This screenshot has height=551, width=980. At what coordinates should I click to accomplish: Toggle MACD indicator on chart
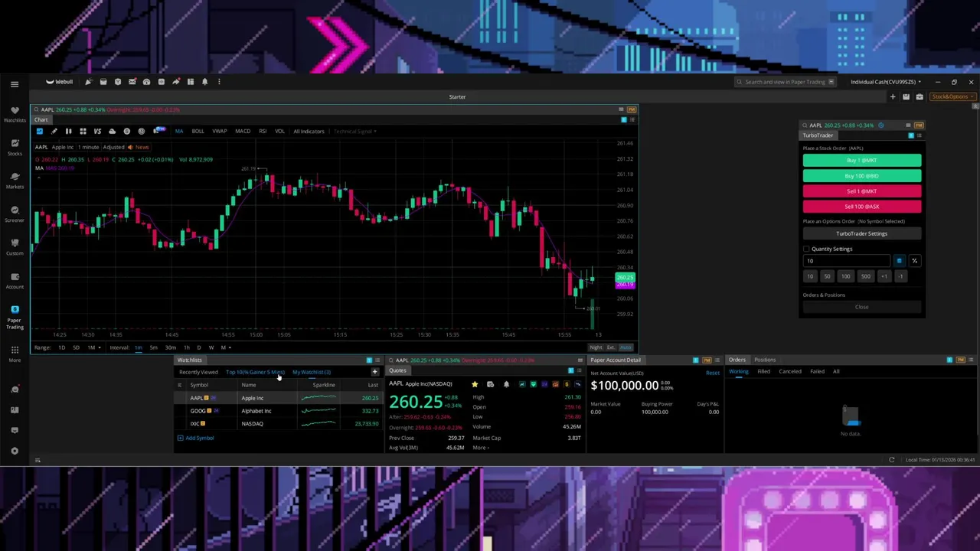(x=242, y=132)
